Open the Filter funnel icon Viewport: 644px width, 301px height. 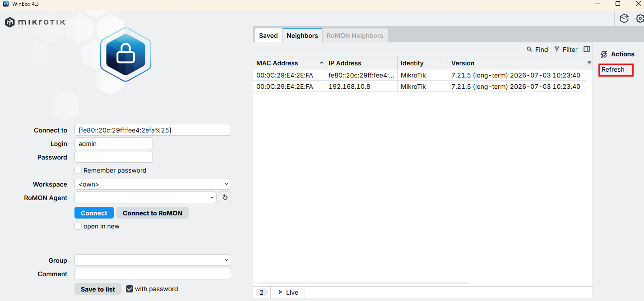point(557,50)
